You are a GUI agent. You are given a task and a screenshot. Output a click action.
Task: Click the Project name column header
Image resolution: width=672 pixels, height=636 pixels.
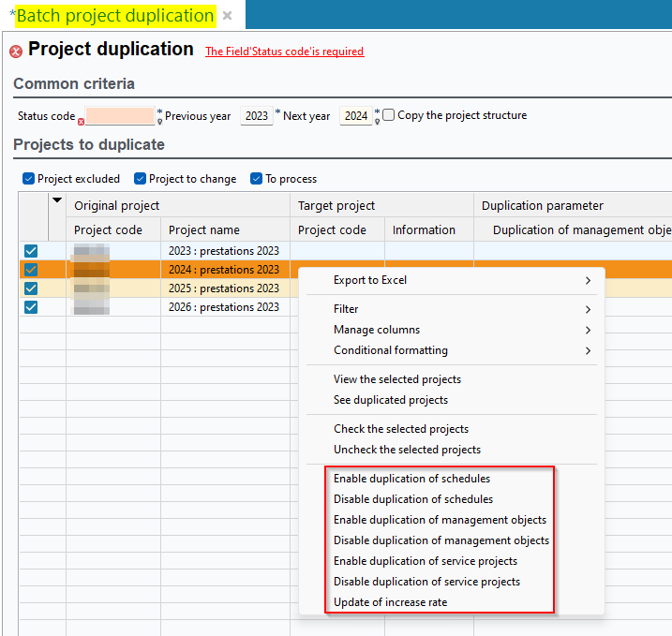tap(204, 229)
